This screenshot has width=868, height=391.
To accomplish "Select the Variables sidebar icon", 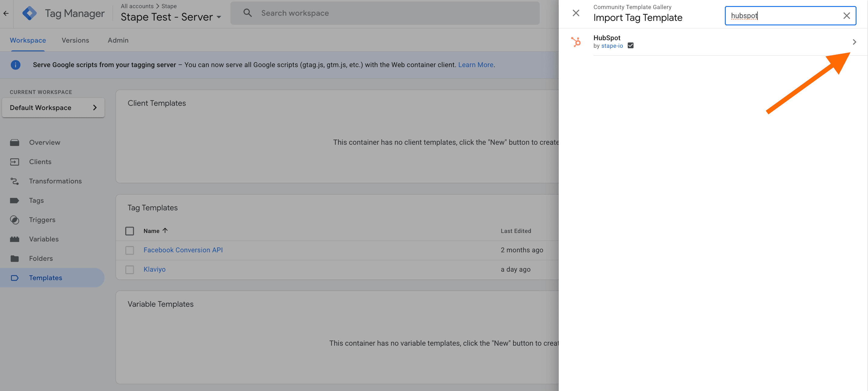I will pyautogui.click(x=15, y=239).
